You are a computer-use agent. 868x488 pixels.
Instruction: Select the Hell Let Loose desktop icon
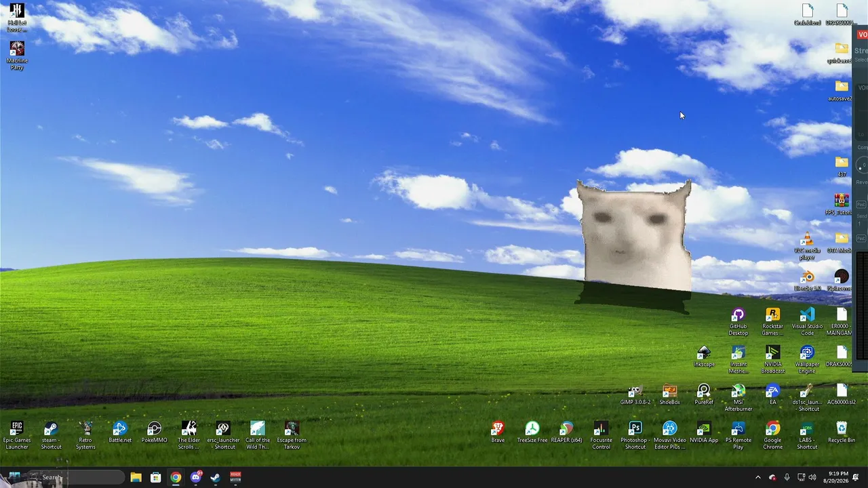(x=17, y=18)
